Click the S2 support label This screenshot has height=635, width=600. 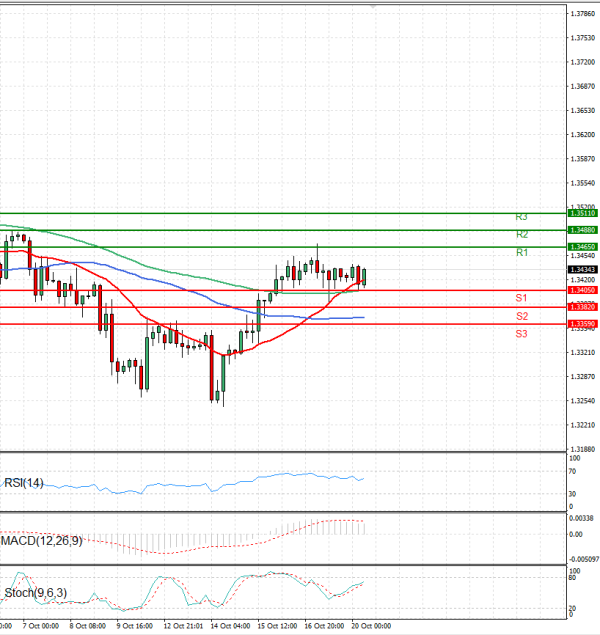point(521,316)
